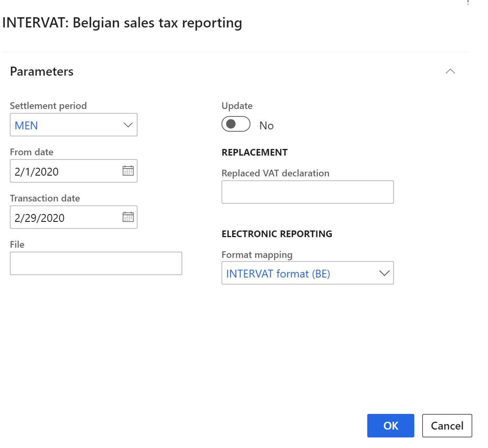488x448 pixels.
Task: Expand the Settlement period dropdown
Action: 128,125
